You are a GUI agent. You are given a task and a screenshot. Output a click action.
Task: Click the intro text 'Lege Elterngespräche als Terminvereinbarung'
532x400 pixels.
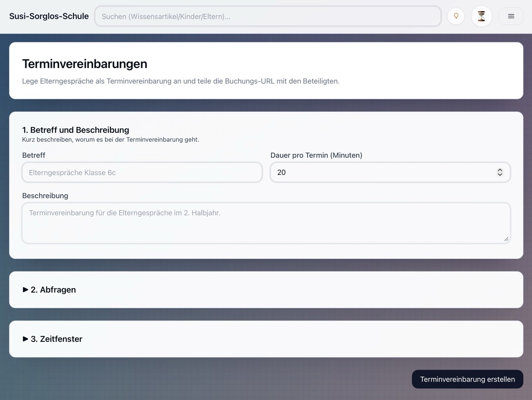(181, 81)
